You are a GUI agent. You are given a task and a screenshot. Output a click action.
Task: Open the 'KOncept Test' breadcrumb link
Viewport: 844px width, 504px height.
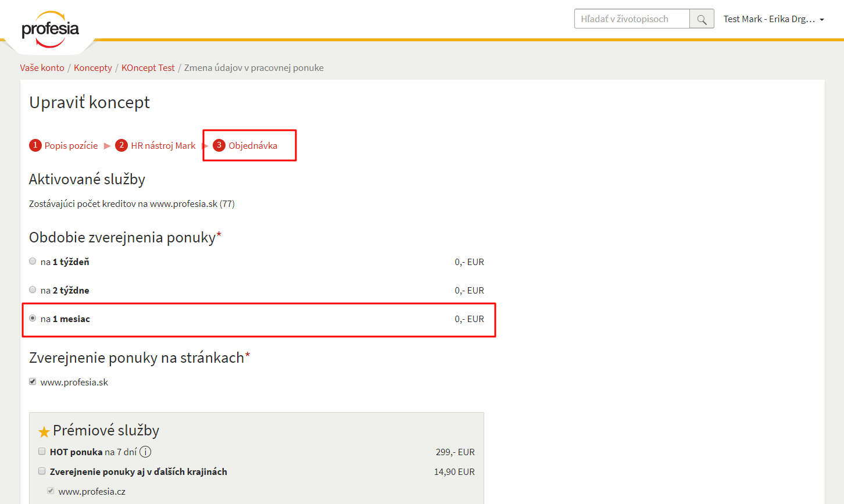(148, 67)
